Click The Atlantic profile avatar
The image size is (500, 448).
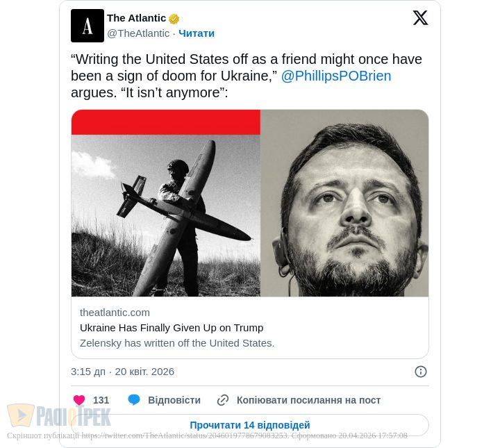click(87, 26)
